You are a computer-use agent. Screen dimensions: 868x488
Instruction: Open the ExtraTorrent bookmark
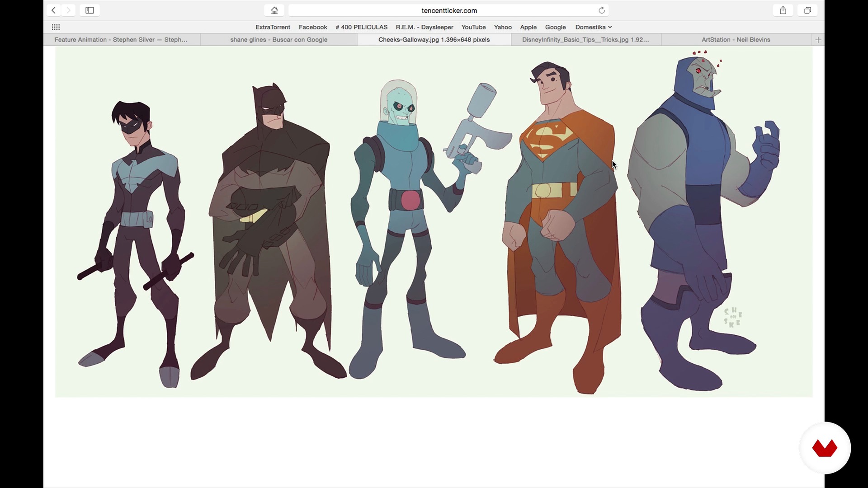click(273, 27)
